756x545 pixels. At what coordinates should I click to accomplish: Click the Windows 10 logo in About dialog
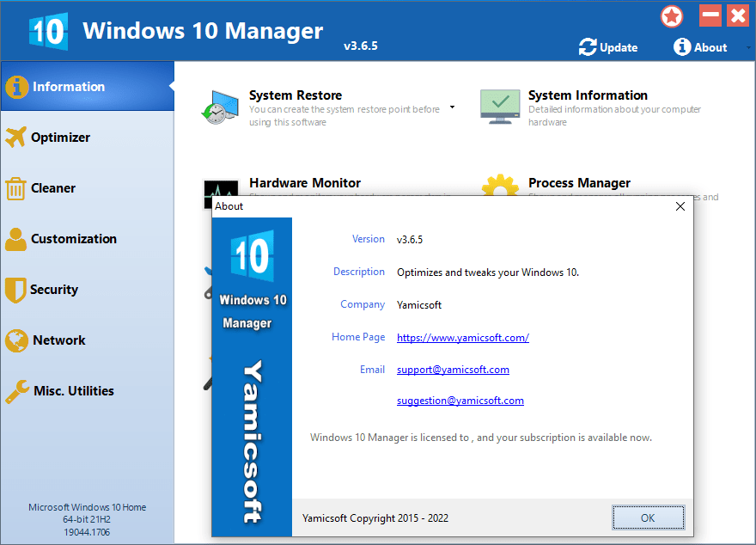click(x=253, y=255)
